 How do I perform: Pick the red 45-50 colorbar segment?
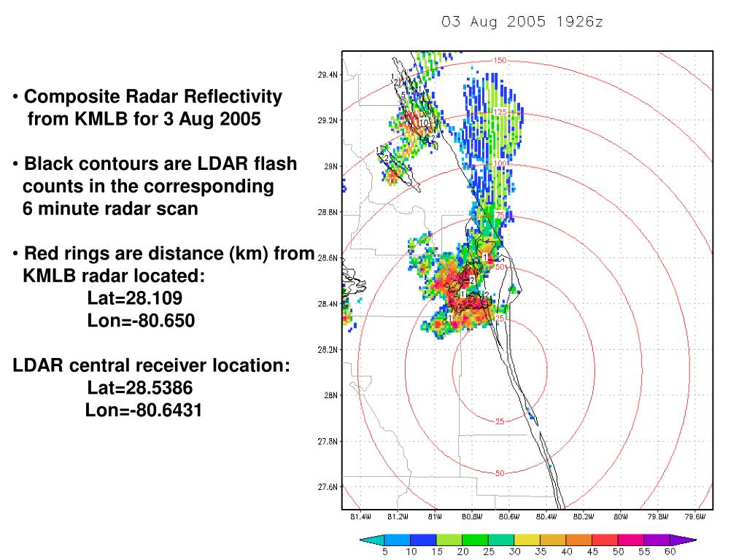pos(605,540)
